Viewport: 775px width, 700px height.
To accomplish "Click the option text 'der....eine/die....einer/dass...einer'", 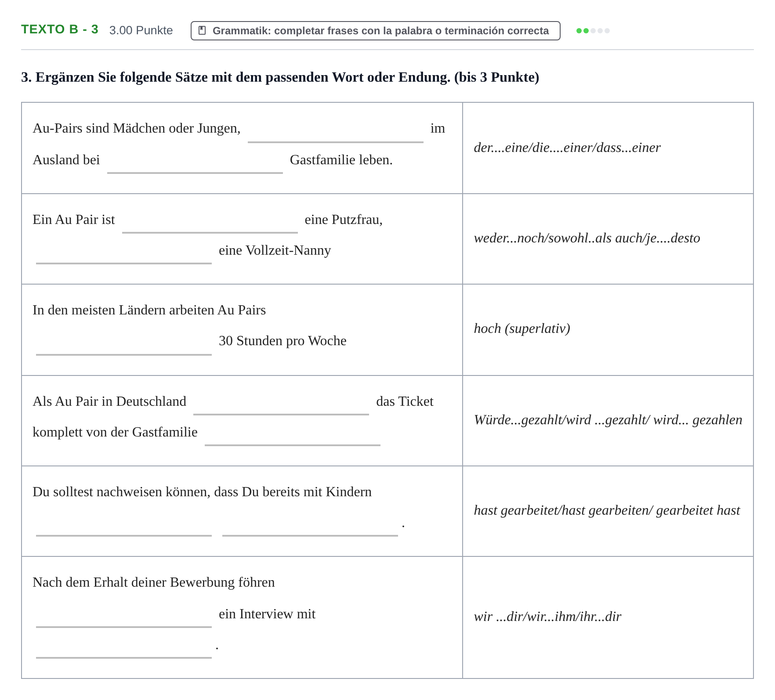I will [x=567, y=148].
